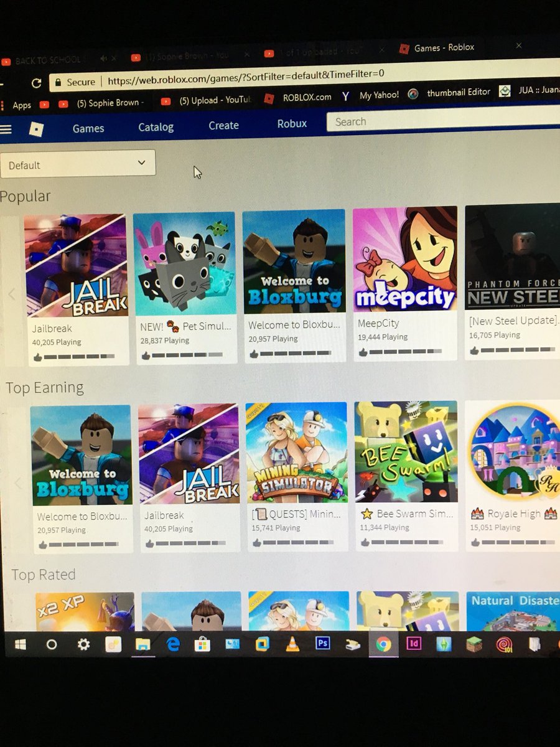Open Welcome to Bloxburg thumbnail in Top Earning

82,455
